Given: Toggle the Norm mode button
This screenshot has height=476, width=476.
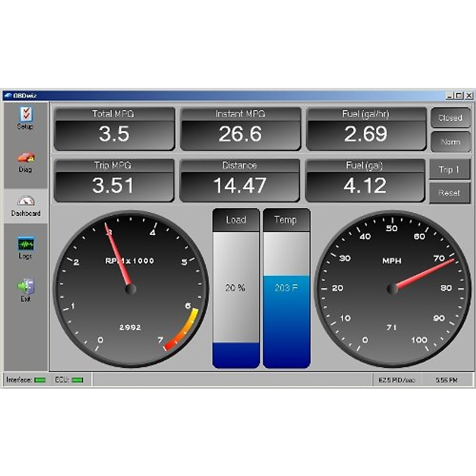Looking at the screenshot, I should pyautogui.click(x=450, y=142).
